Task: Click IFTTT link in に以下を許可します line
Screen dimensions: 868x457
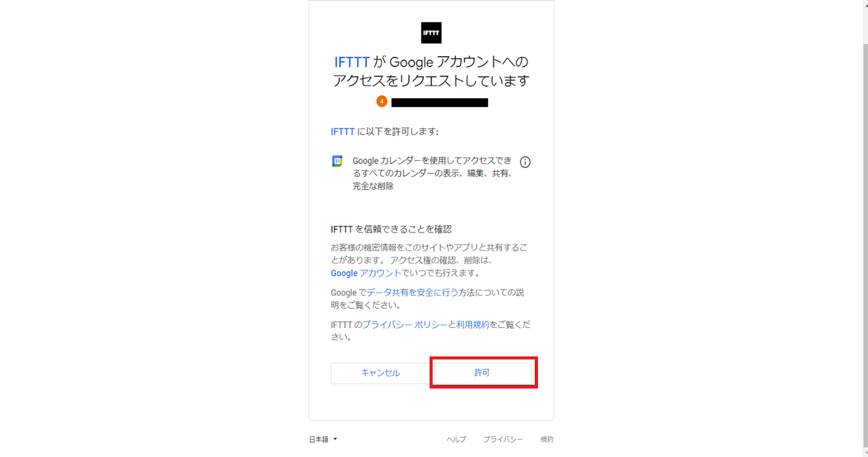Action: click(x=342, y=132)
